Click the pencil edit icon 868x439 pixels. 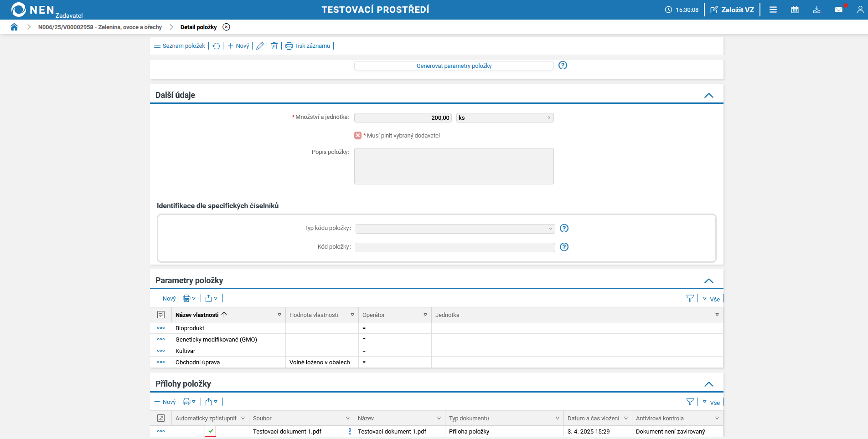point(260,46)
